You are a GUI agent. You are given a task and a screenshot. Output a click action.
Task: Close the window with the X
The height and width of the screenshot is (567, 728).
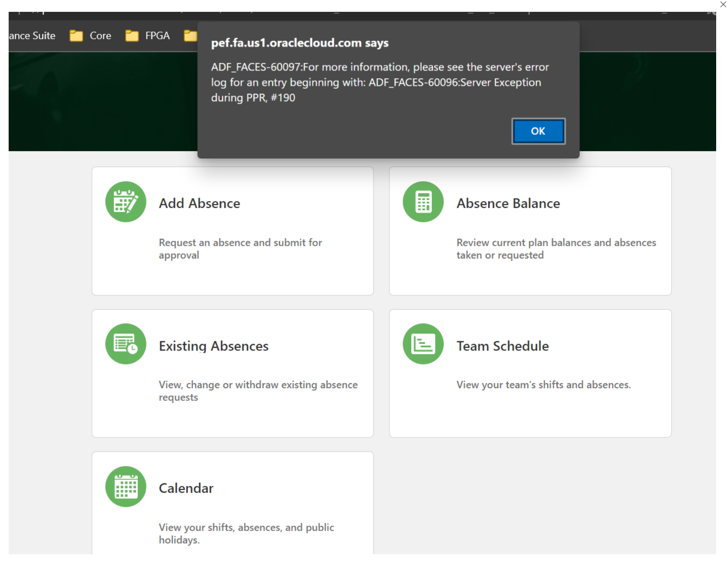[x=723, y=5]
